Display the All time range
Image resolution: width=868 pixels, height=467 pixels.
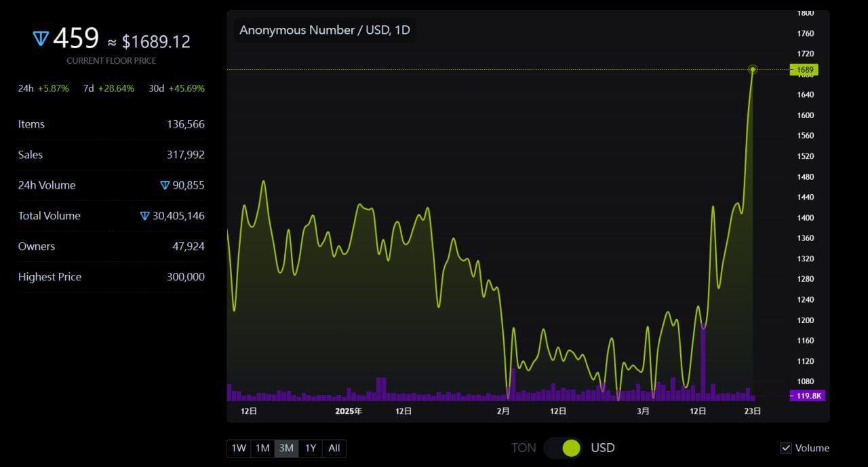[334, 448]
